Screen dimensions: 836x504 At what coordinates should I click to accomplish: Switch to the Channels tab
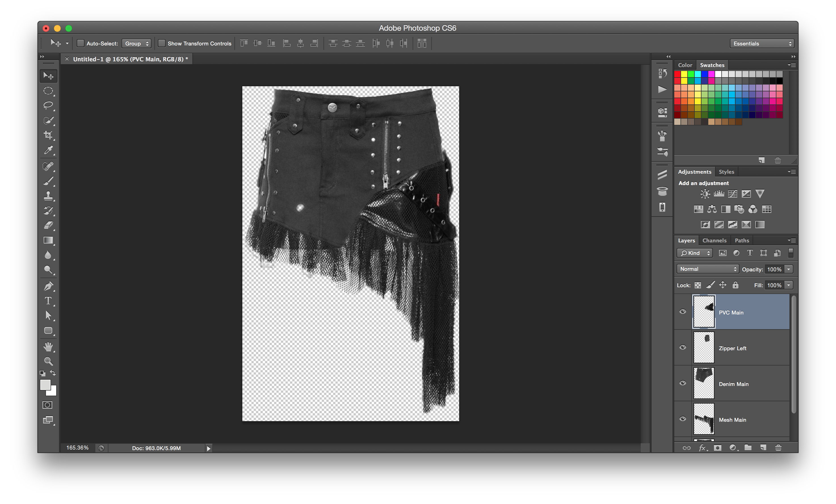714,240
